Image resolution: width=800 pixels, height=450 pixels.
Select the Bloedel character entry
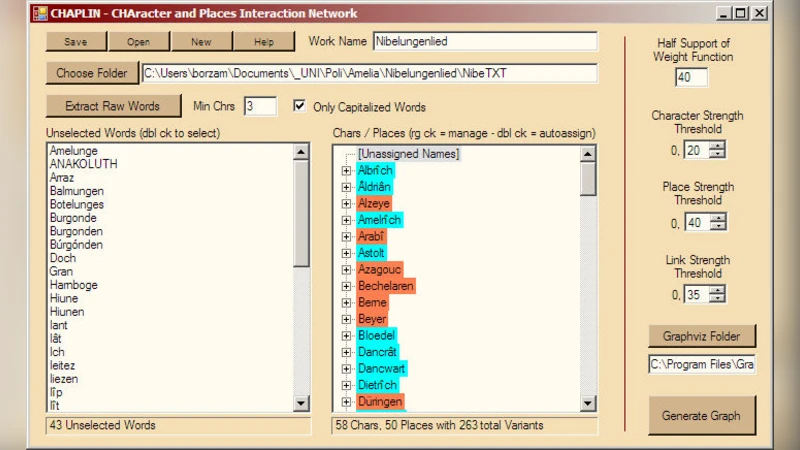[x=376, y=335]
